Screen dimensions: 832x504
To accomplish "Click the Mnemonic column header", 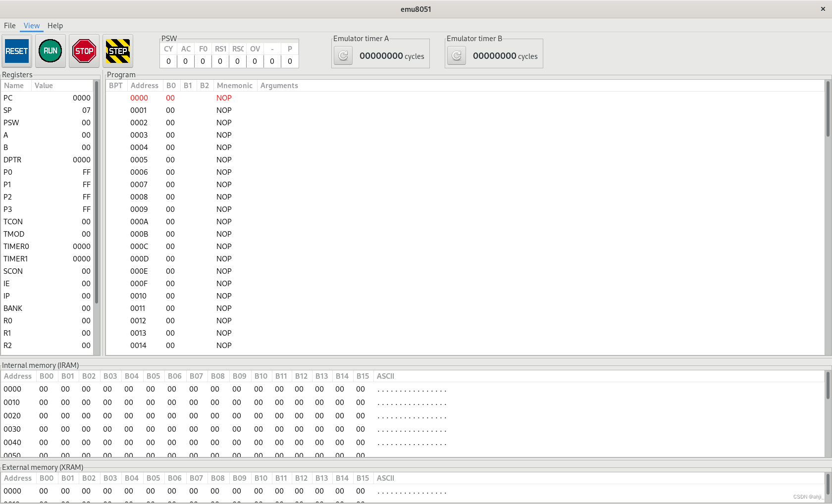I will (x=235, y=86).
